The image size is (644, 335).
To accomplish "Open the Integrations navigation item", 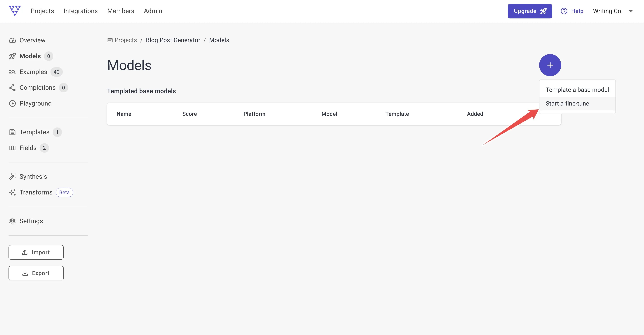I will pyautogui.click(x=80, y=11).
